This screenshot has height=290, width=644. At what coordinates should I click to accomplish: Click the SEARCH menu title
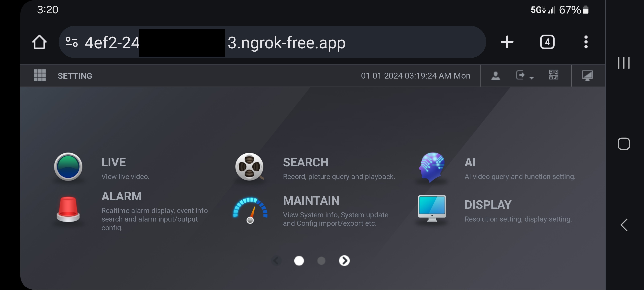(x=305, y=162)
